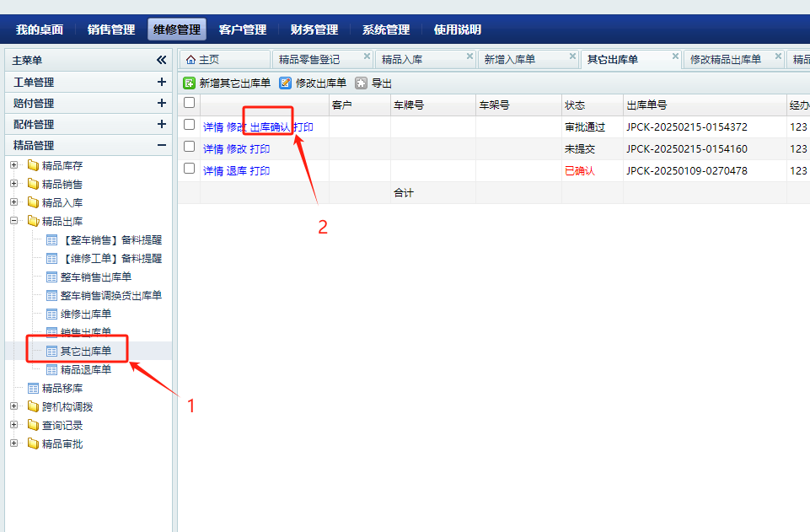
Task: Collapse the 主菜单 sidebar with double-chevron icon
Action: 161,60
